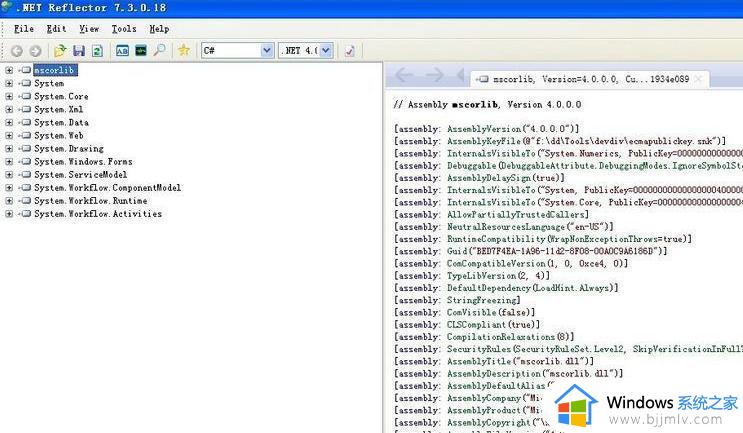Screen dimensions: 743x433
Task: Expand the System.Windows.Forms tree node
Action: tap(9, 162)
